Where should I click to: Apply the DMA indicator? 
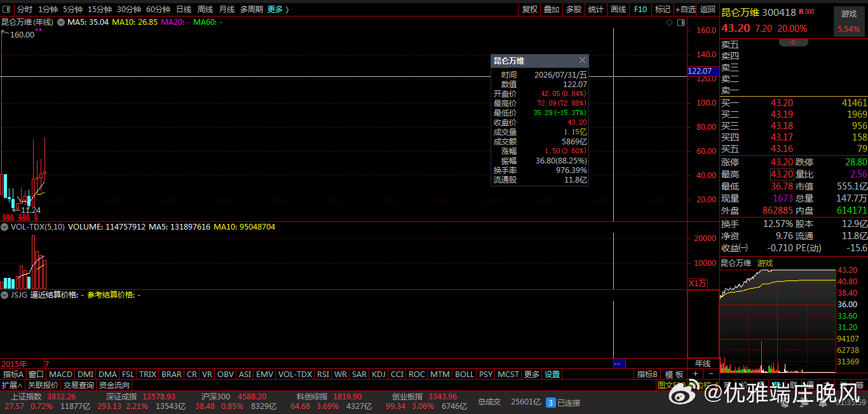[107, 375]
